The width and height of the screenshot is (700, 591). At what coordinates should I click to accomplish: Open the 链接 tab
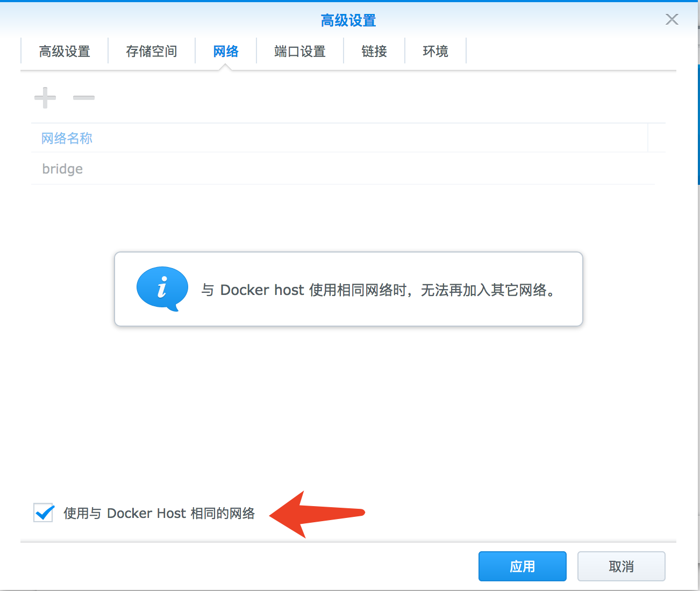pyautogui.click(x=374, y=51)
